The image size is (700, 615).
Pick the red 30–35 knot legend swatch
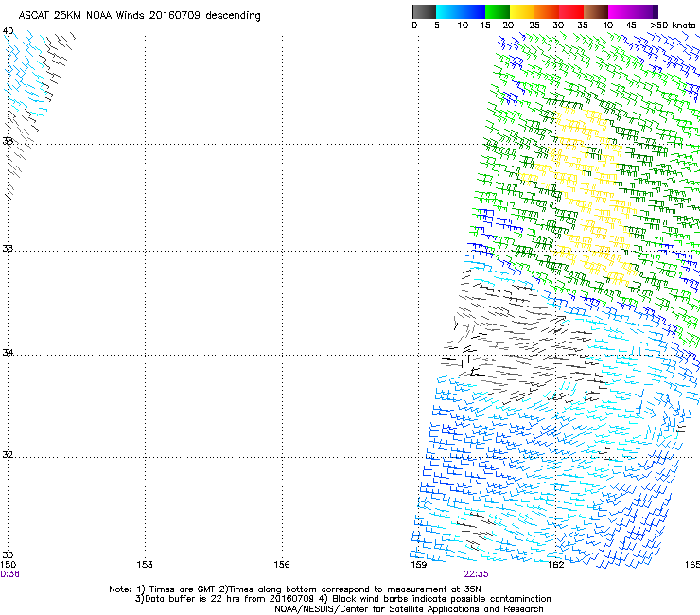click(571, 11)
